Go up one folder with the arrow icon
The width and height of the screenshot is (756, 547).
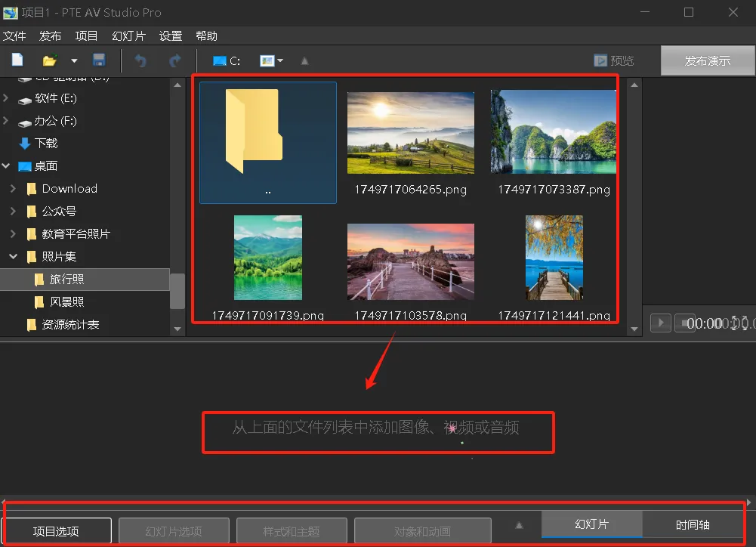point(304,60)
